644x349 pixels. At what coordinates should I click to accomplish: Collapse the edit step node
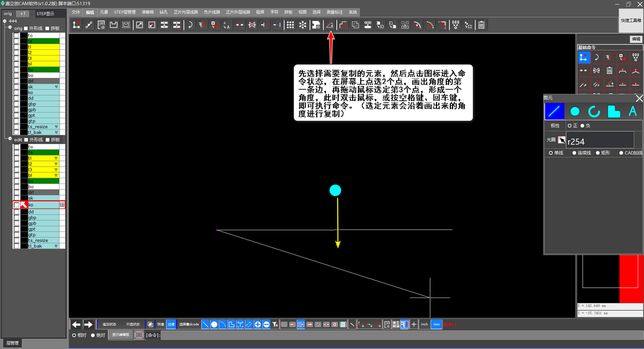[10, 139]
